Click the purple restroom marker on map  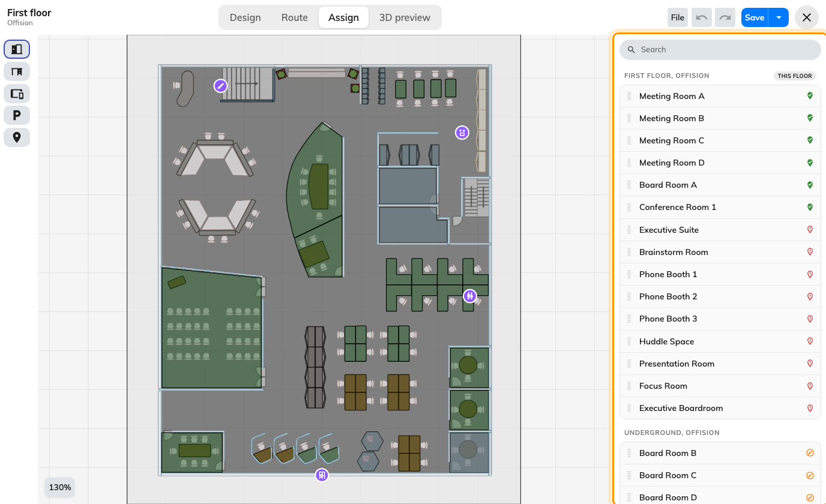(470, 296)
